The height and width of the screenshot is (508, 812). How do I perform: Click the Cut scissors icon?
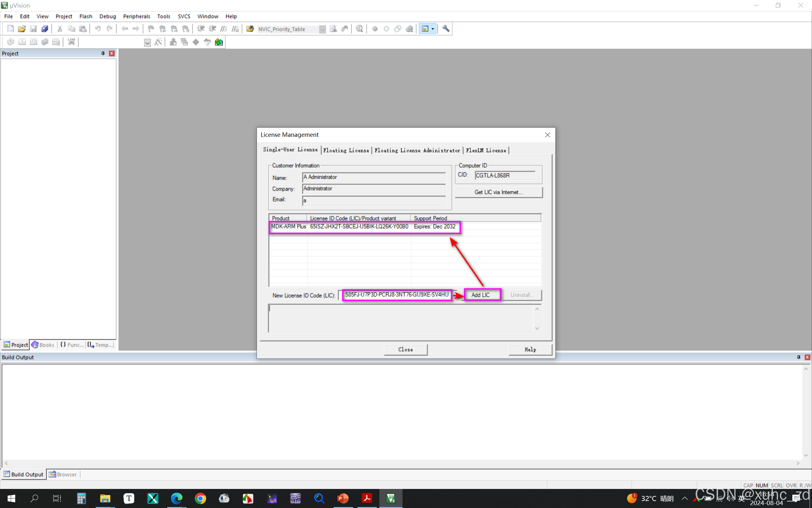60,29
